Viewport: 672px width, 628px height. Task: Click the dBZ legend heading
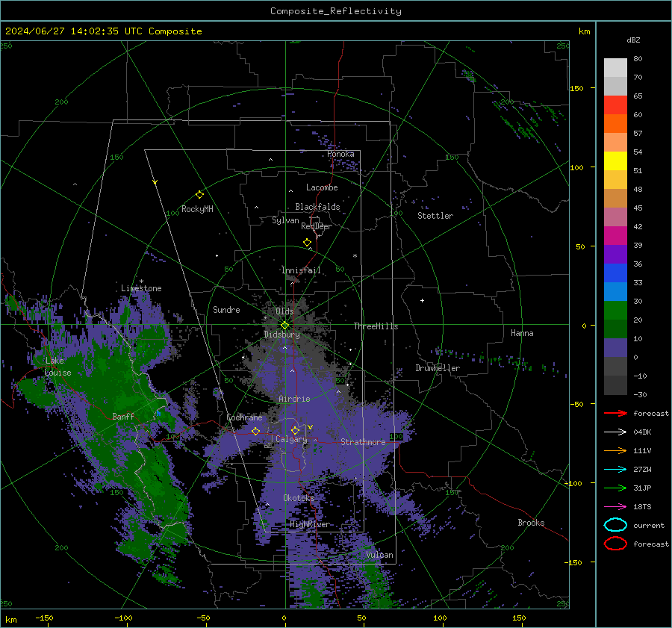pos(633,40)
